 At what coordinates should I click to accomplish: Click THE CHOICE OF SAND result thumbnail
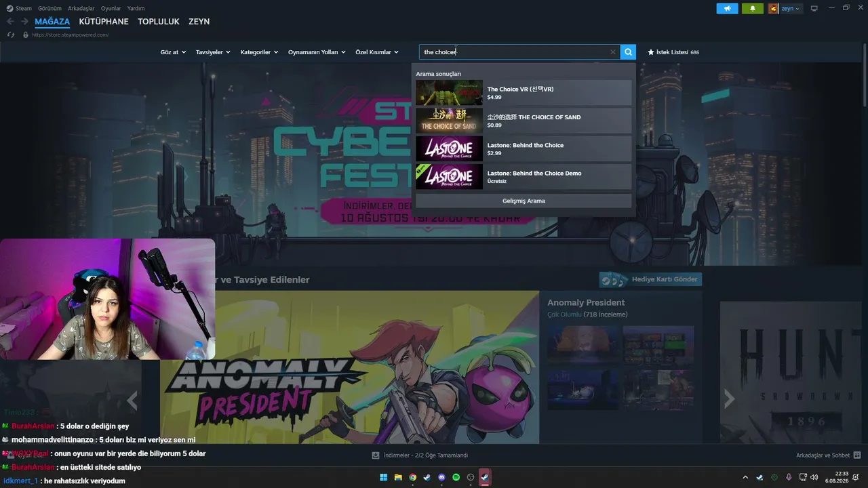449,121
